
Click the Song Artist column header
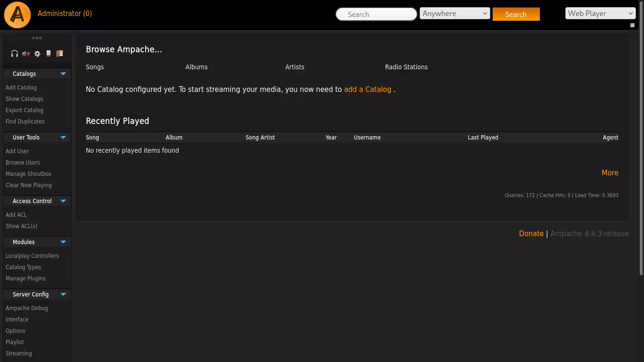tap(260, 138)
